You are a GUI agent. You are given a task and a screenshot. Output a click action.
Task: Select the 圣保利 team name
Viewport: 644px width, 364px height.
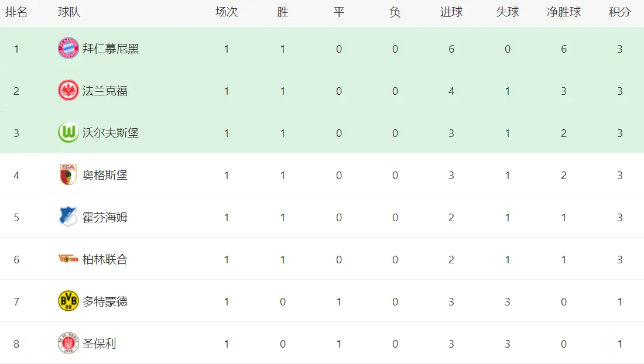[x=99, y=344]
